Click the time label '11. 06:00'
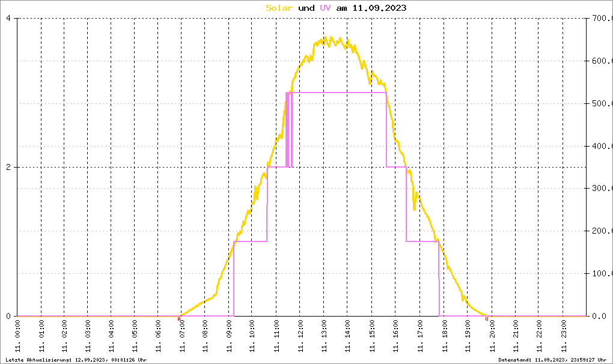 pyautogui.click(x=158, y=336)
